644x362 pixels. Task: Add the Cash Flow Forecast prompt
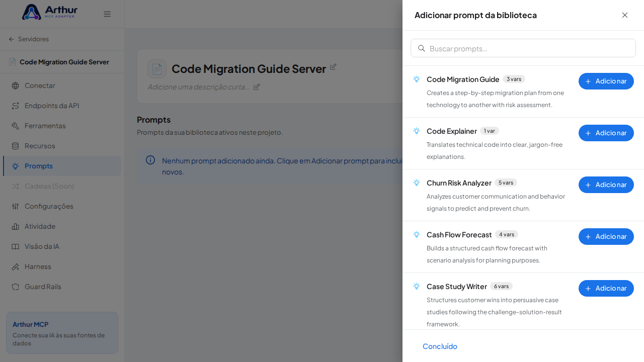606,236
